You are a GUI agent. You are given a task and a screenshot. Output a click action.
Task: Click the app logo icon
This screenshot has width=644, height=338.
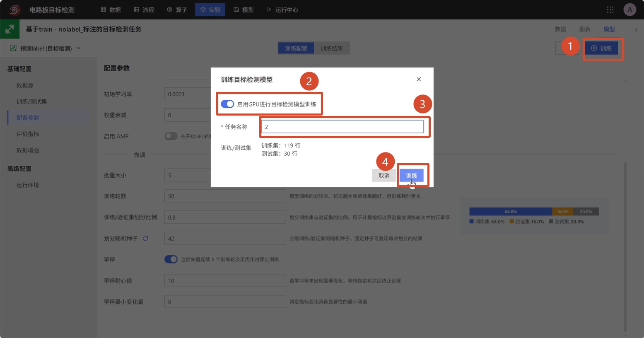click(15, 10)
